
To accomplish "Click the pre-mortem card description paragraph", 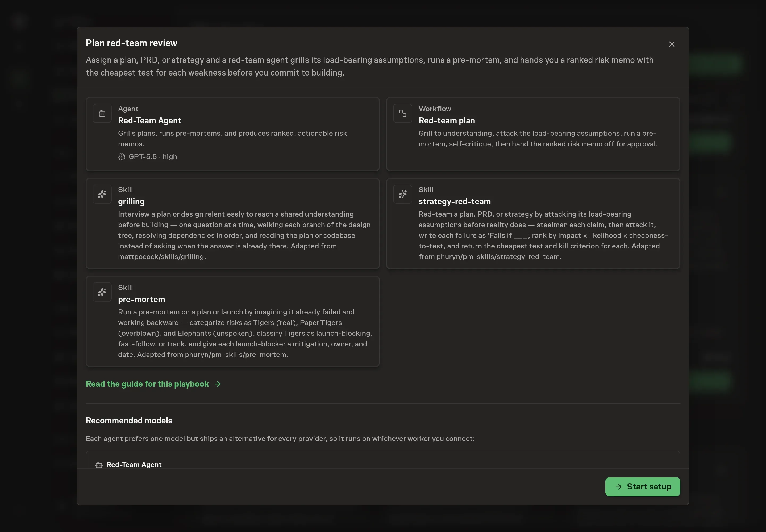I will (x=245, y=333).
